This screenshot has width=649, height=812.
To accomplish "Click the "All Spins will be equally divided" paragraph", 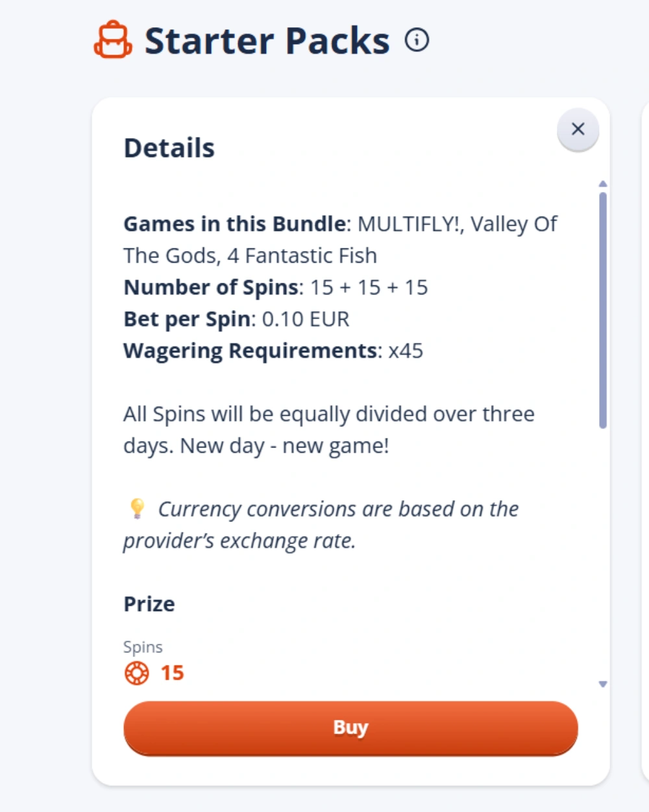I will (x=329, y=430).
